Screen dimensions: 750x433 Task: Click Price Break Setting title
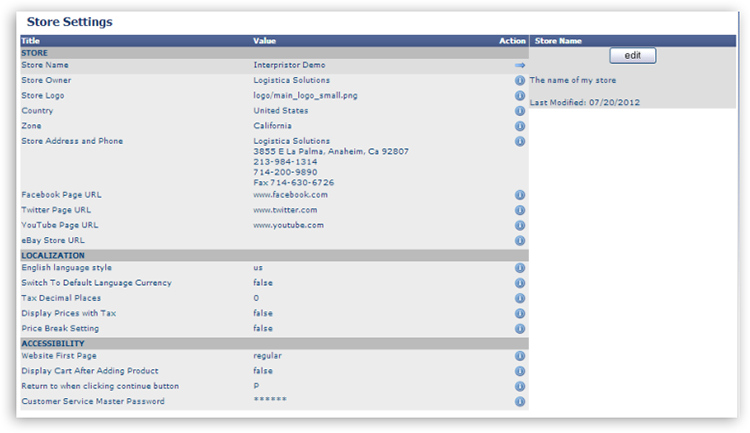click(60, 329)
